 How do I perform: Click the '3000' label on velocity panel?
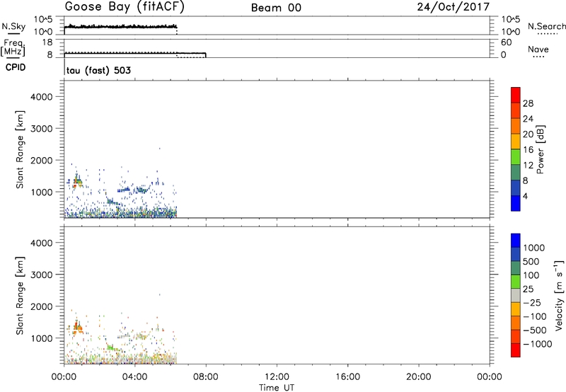(41, 275)
